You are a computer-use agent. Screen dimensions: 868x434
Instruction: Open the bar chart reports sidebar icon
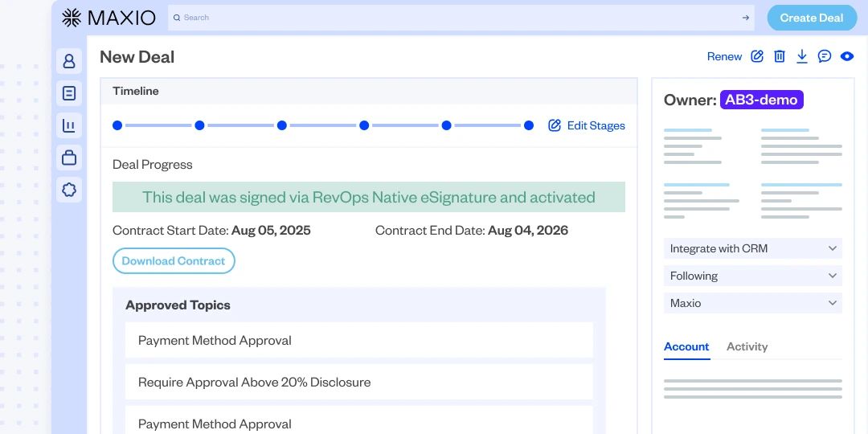(x=68, y=125)
